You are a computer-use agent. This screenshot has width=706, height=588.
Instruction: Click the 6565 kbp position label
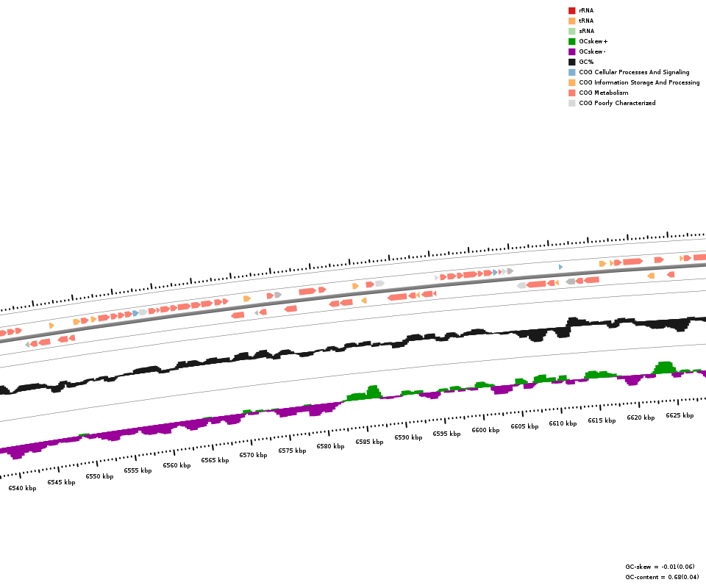tap(215, 460)
